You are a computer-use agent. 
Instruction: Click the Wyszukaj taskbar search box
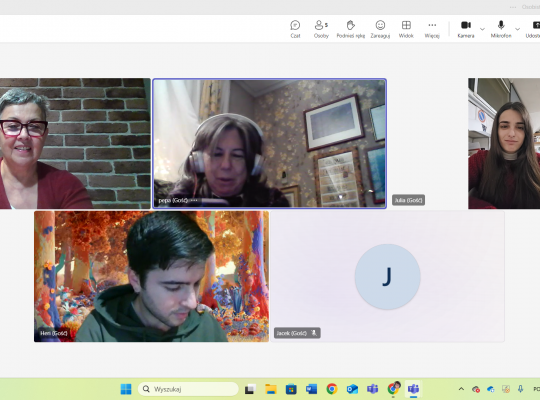(188, 389)
